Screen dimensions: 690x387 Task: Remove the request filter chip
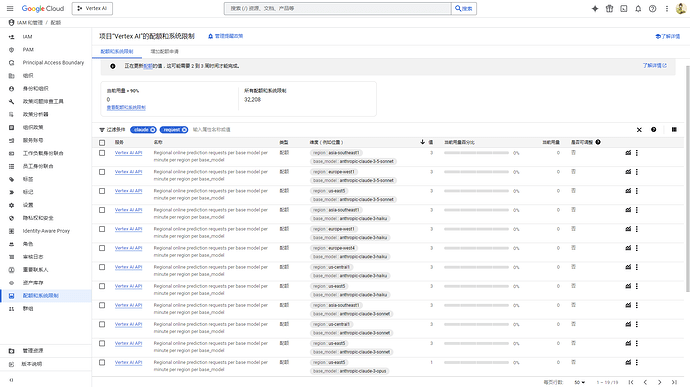coord(184,129)
